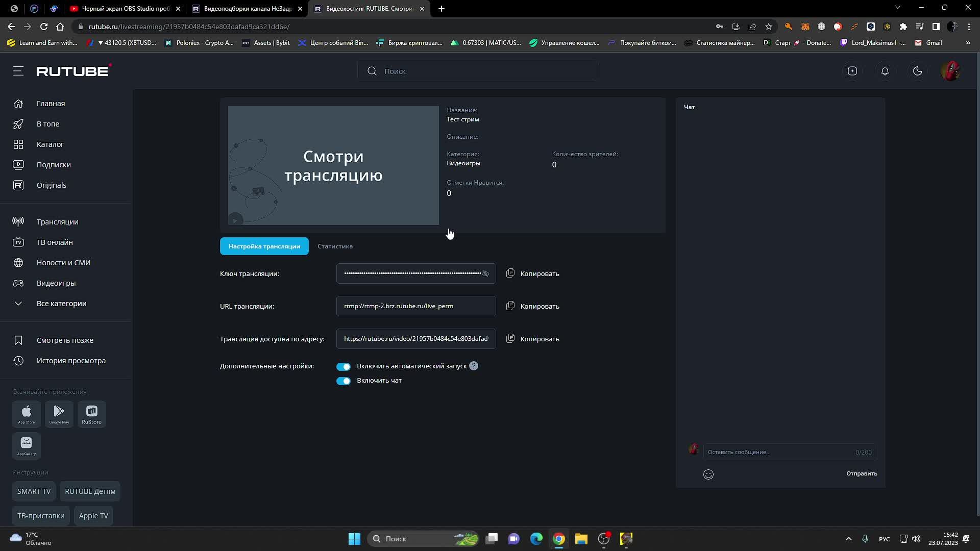Image resolution: width=980 pixels, height=551 pixels.
Task: Reveal the stream key with the eye icon
Action: click(485, 274)
